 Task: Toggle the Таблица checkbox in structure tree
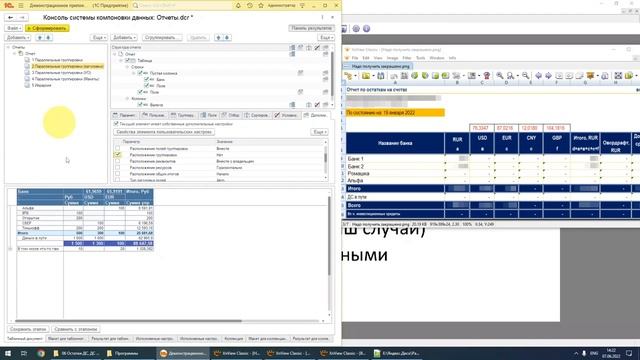coord(128,60)
